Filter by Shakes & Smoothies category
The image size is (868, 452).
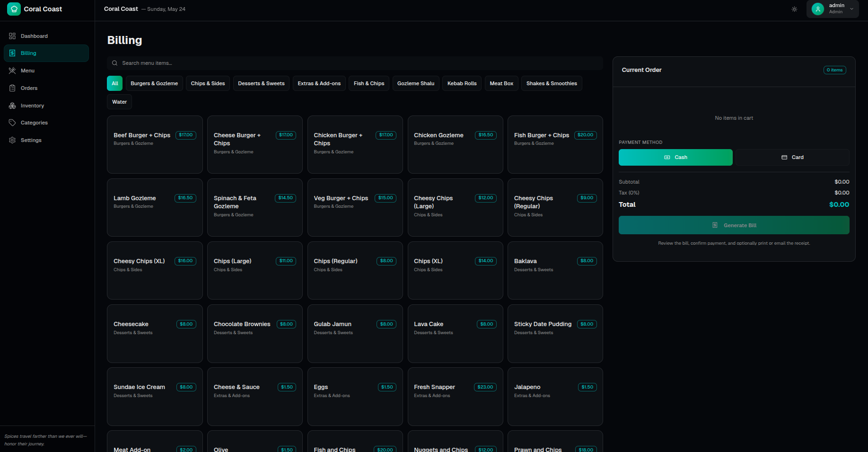click(552, 83)
